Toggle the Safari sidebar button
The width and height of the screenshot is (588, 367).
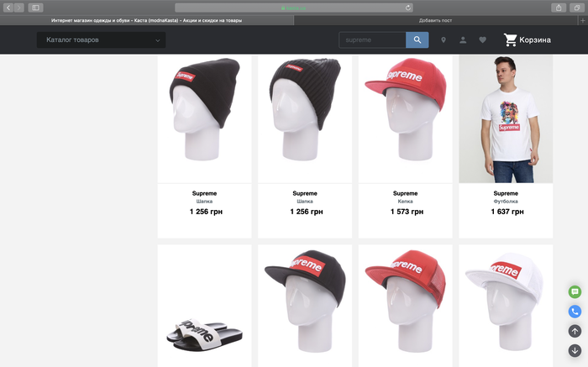(x=35, y=8)
